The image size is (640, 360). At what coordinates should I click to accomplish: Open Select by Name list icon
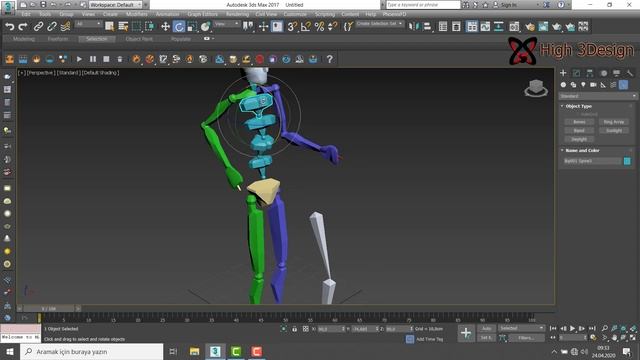pos(123,27)
